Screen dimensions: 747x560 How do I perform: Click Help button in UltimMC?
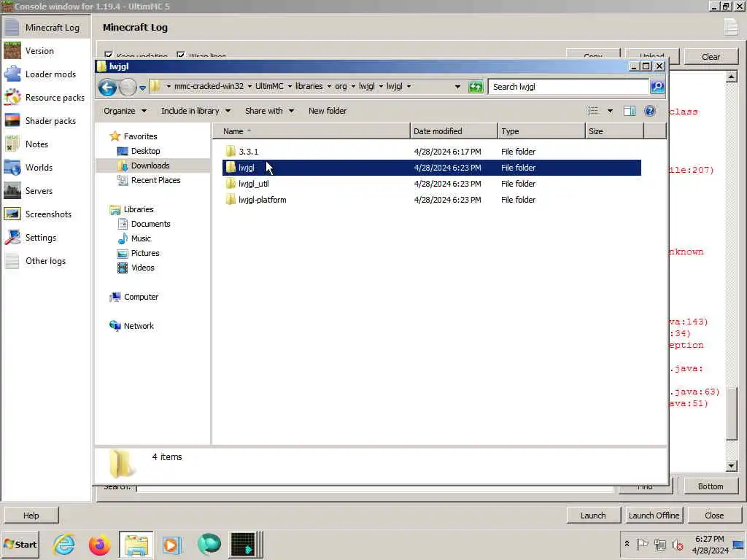click(x=31, y=516)
